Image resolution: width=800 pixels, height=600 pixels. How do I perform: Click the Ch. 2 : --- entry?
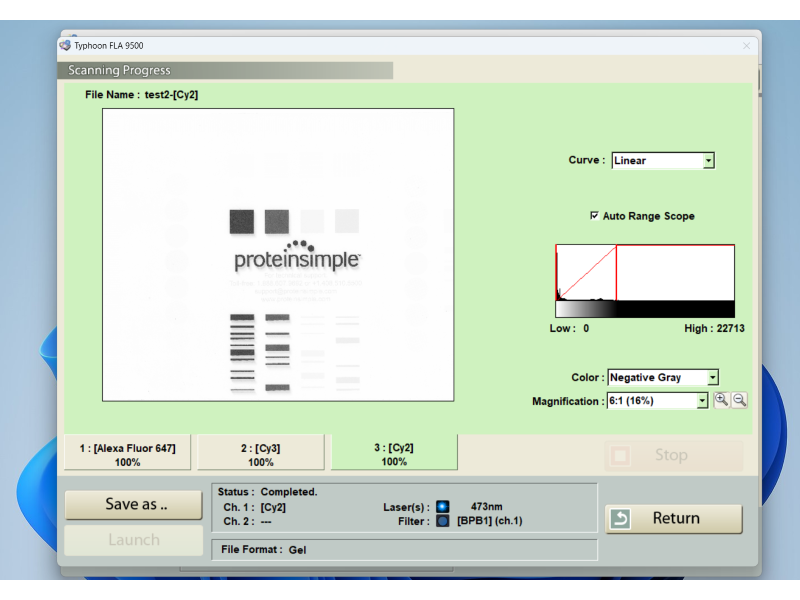[x=247, y=521]
